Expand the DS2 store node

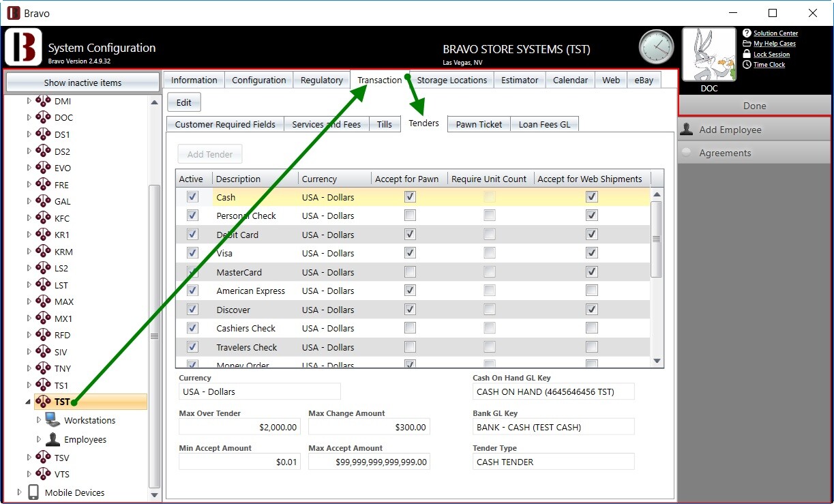click(x=29, y=151)
